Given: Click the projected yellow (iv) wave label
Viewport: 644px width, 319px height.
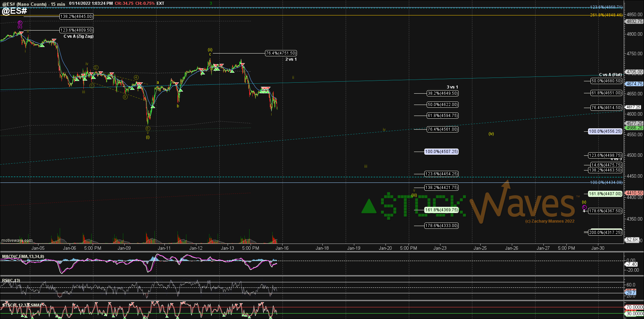Looking at the screenshot, I should tap(491, 134).
